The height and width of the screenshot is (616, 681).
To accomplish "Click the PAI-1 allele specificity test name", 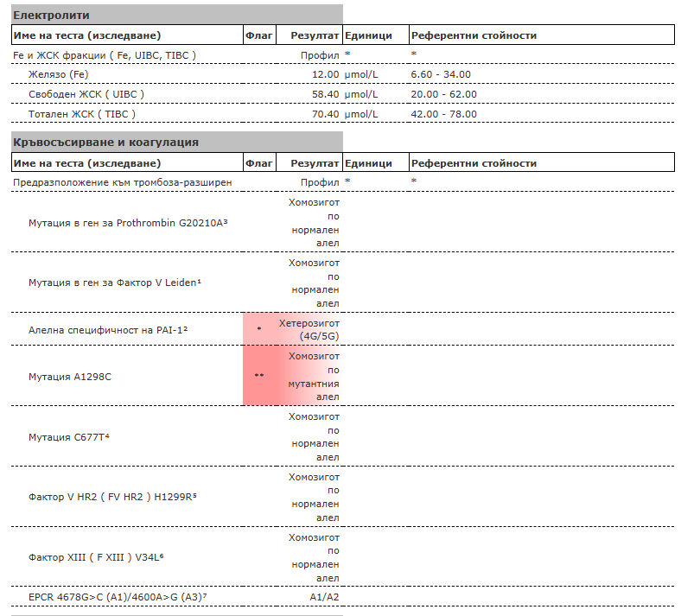I will 109,330.
